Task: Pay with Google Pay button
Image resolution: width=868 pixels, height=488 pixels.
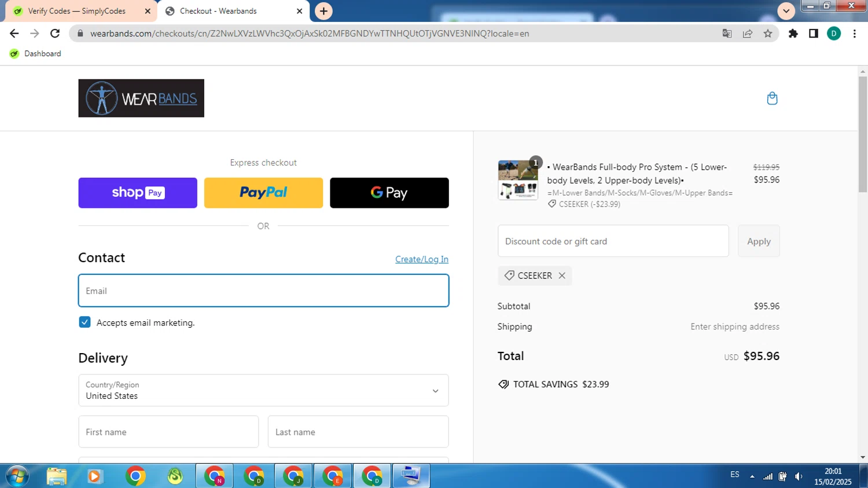Action: click(389, 193)
